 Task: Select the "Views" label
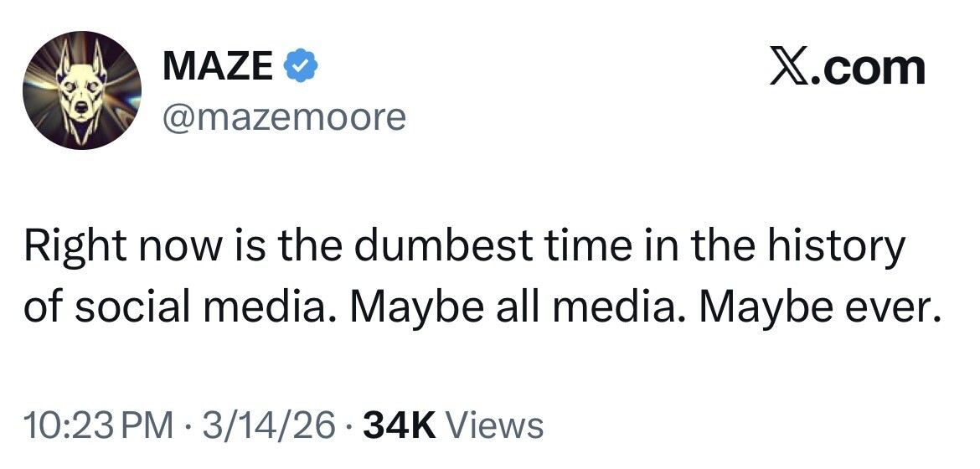point(494,425)
